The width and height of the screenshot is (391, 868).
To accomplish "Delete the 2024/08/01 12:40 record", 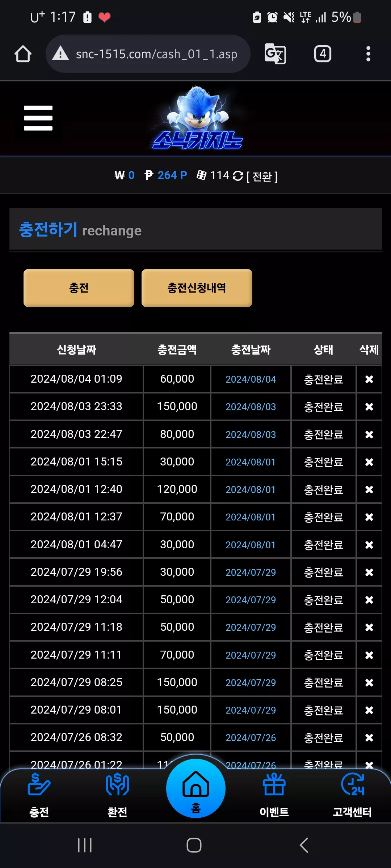I will point(369,489).
